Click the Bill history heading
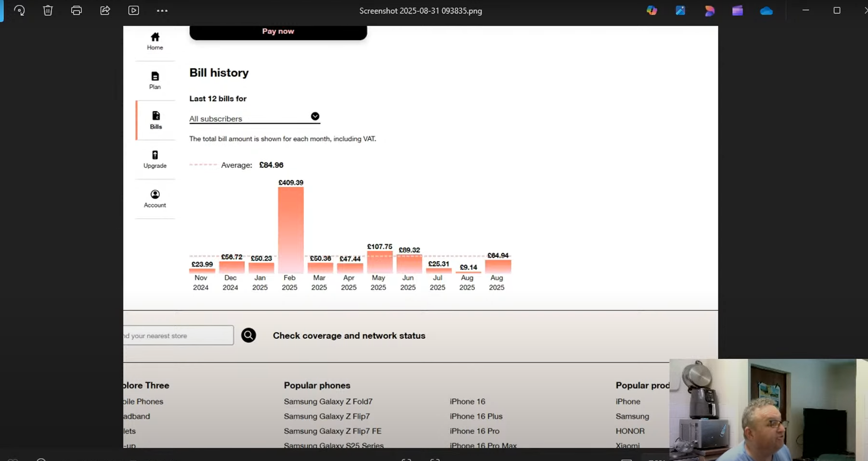868x461 pixels. point(219,72)
